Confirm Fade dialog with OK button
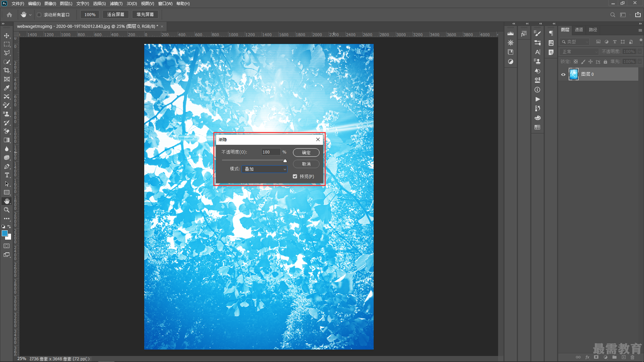 (x=306, y=153)
